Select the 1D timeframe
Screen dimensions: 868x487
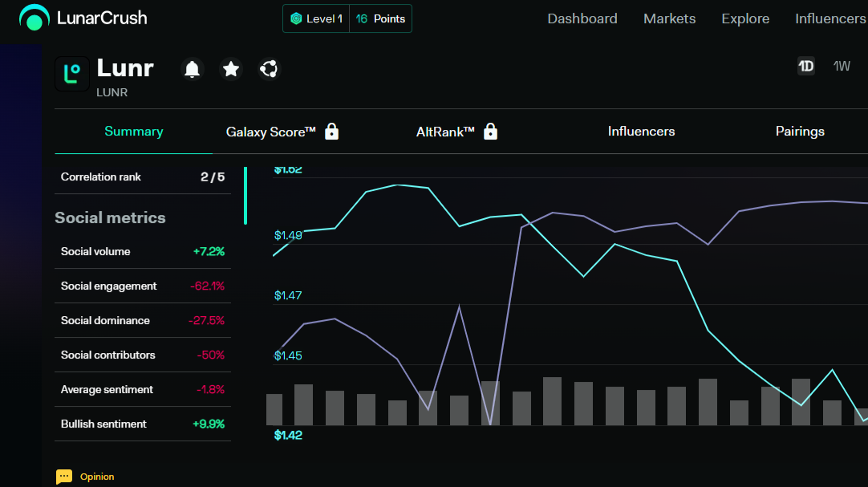[806, 67]
